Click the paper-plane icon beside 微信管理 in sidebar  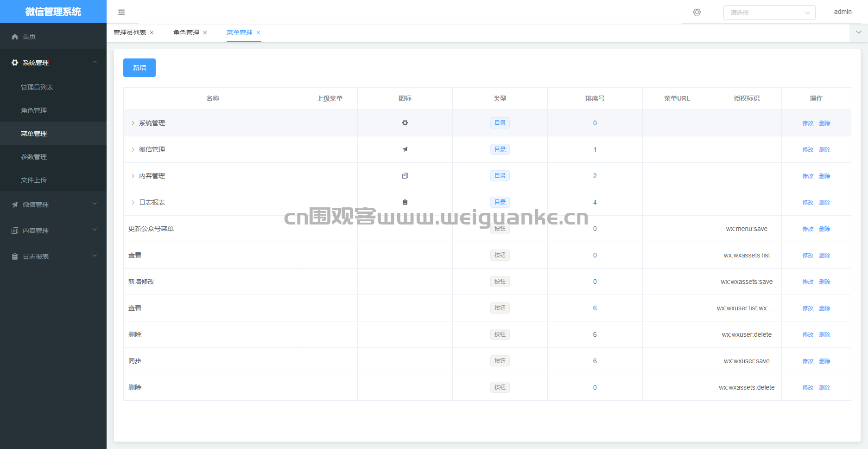(15, 205)
